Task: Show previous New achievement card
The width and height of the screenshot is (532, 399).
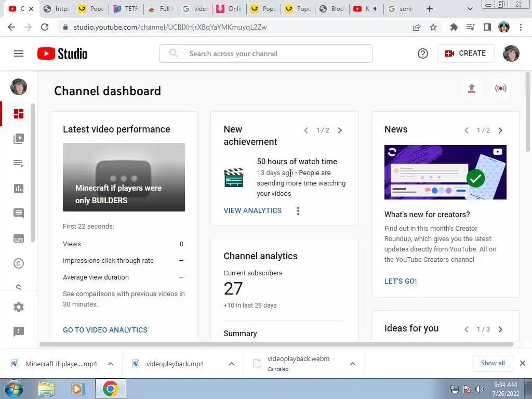Action: (305, 130)
